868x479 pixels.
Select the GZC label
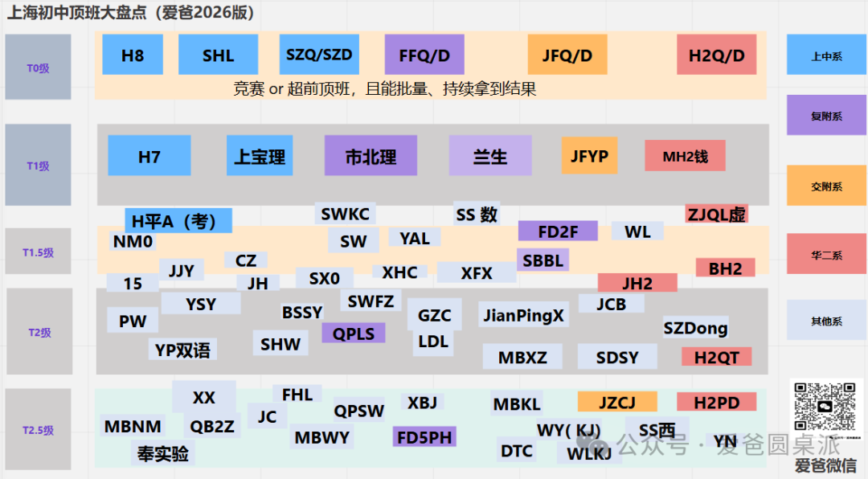435,315
